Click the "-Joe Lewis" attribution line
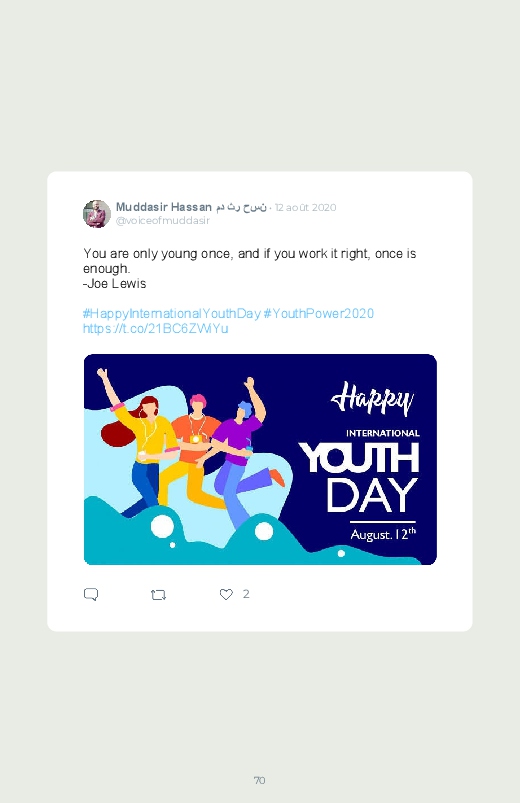This screenshot has width=520, height=803. tap(115, 283)
